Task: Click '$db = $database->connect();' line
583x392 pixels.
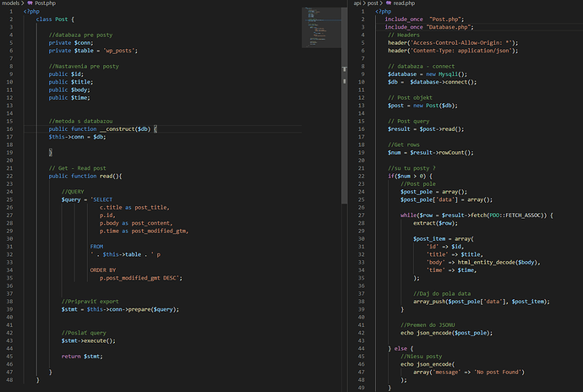Action: 432,82
